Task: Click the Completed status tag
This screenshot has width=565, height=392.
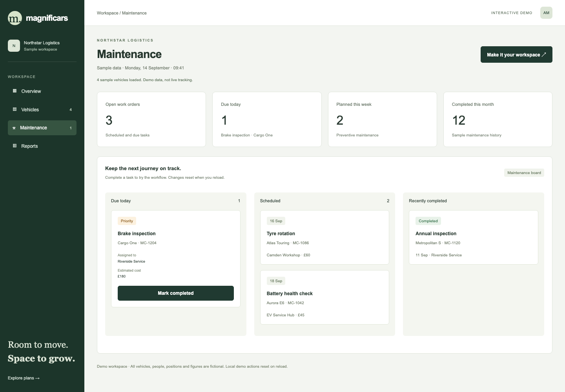Action: point(428,221)
